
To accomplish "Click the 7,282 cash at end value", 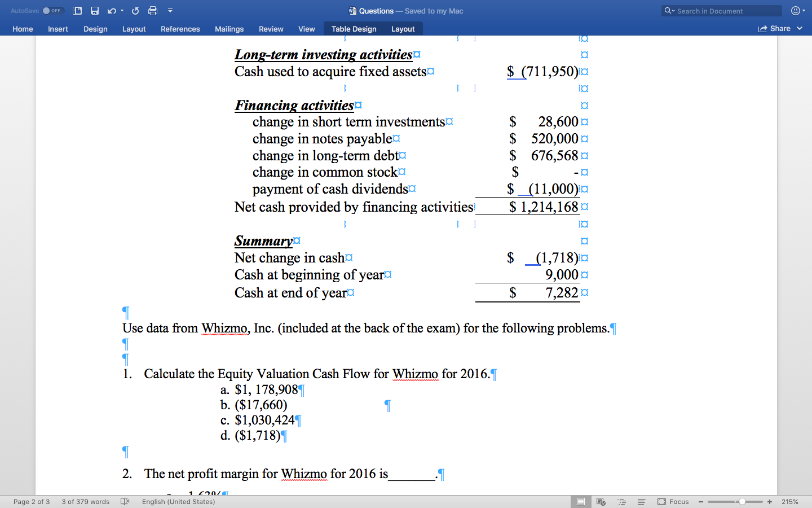I will (562, 293).
